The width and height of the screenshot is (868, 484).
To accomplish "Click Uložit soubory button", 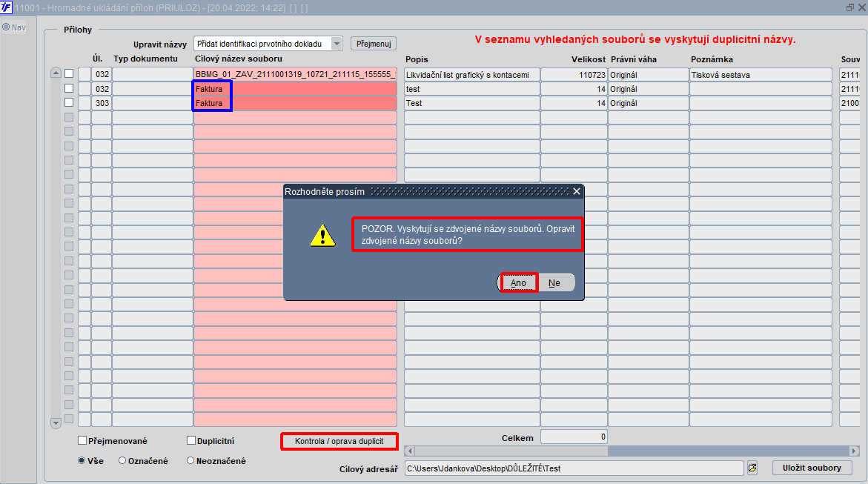I will point(812,468).
